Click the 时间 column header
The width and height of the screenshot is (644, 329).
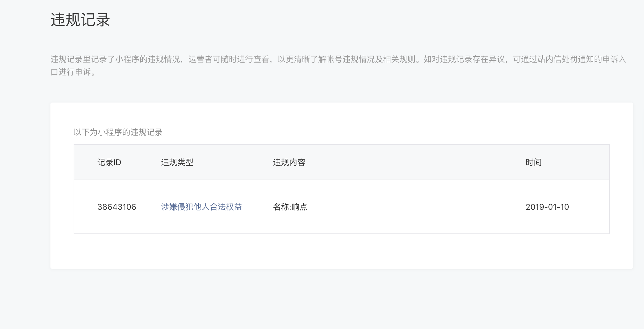click(533, 162)
